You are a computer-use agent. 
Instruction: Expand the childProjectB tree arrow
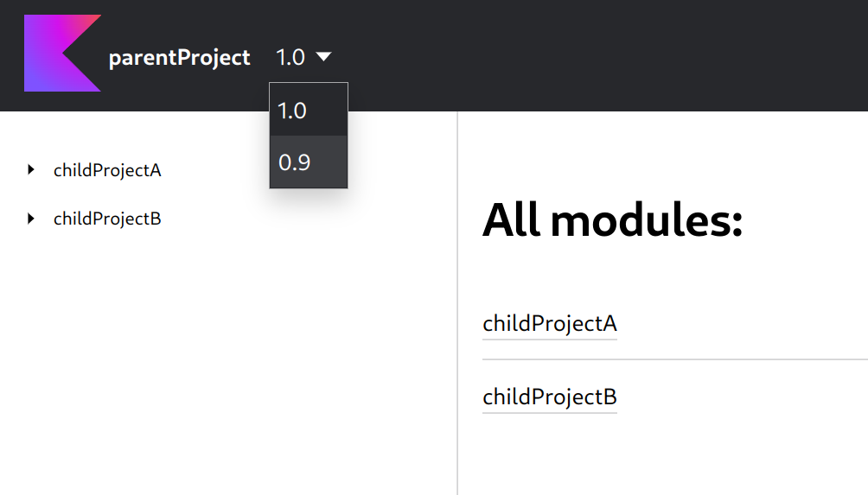pos(31,219)
